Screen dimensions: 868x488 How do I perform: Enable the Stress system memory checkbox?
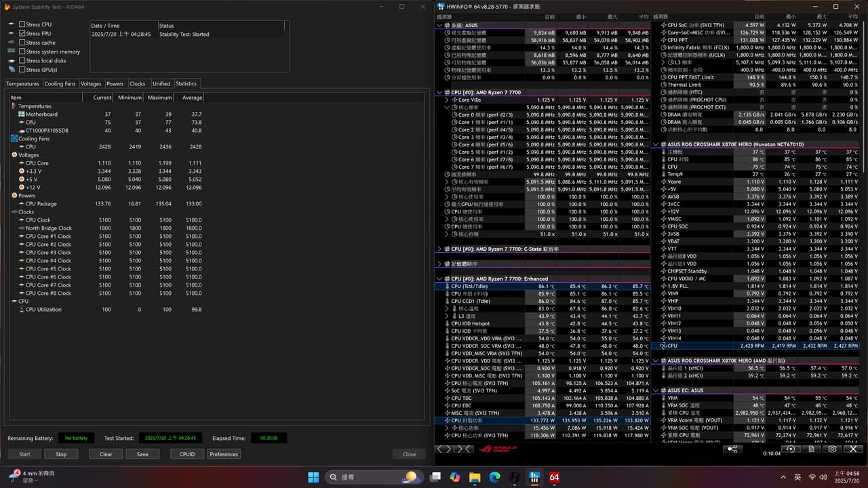(22, 52)
